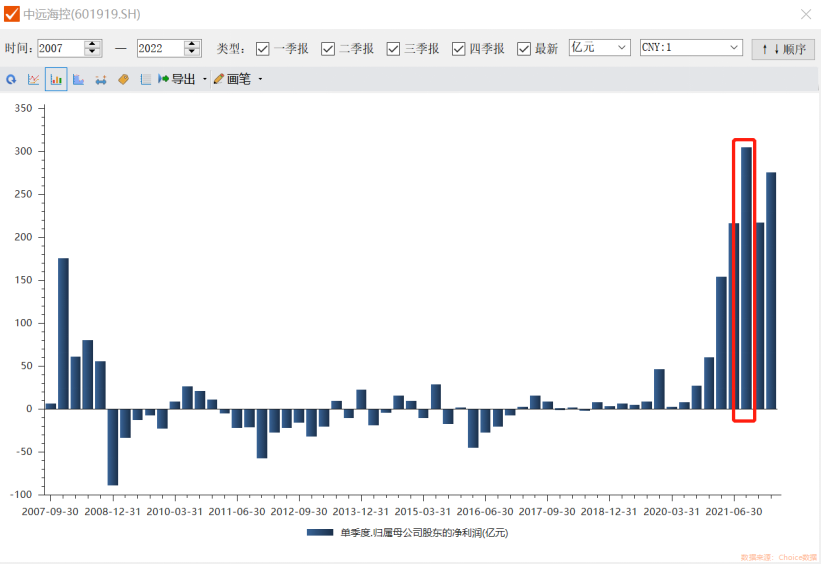The height and width of the screenshot is (564, 822).
Task: Open the 导出 dropdown arrow
Action: [204, 80]
